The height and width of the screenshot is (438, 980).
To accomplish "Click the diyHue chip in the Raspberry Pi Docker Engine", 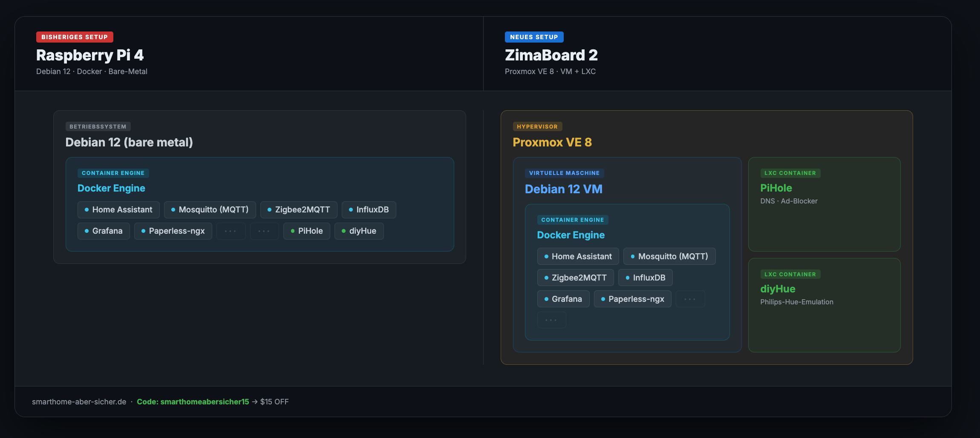I will click(359, 231).
